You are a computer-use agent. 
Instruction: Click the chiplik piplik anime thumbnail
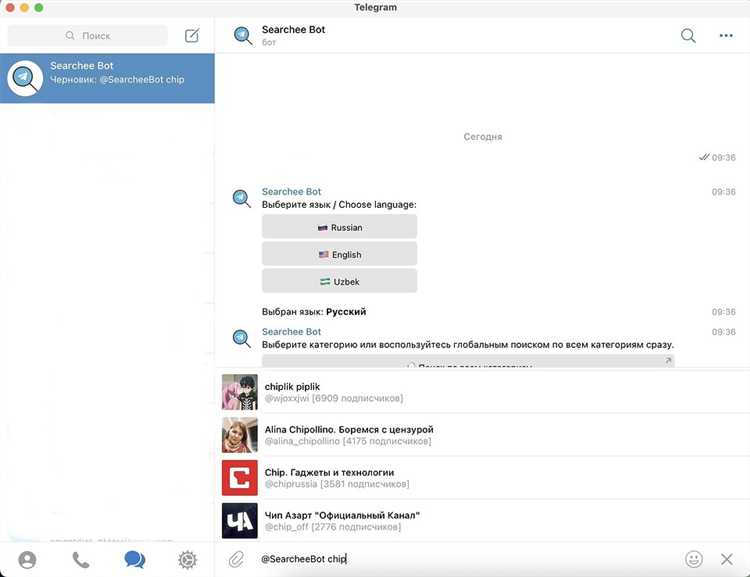(240, 392)
